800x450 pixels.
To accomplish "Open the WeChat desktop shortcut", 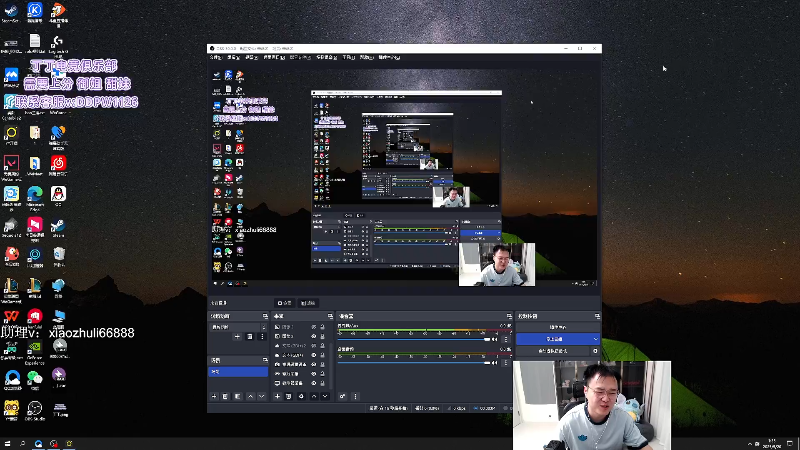I will tap(35, 380).
